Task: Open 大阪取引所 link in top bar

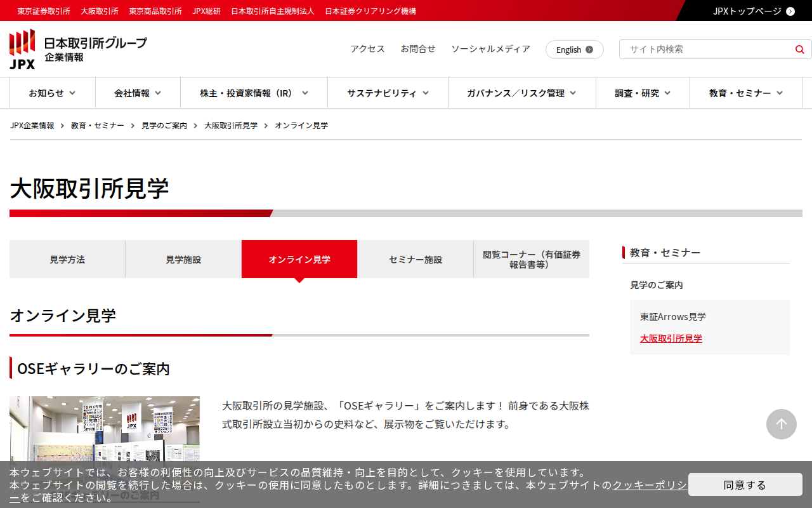Action: click(100, 11)
